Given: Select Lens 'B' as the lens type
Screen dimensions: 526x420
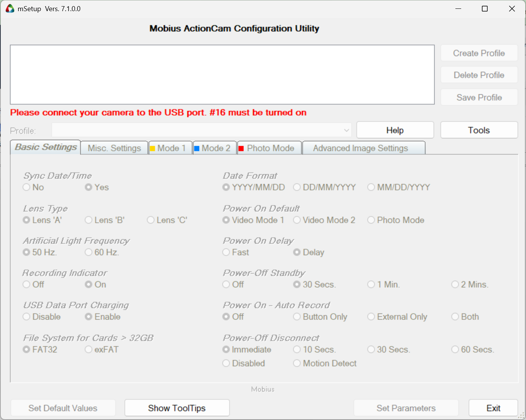Looking at the screenshot, I should [x=89, y=220].
